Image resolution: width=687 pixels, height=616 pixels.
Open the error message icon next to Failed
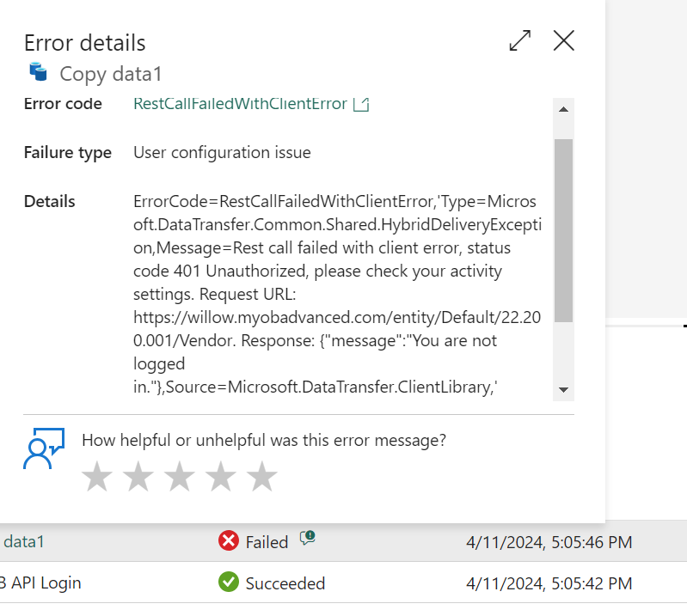308,537
